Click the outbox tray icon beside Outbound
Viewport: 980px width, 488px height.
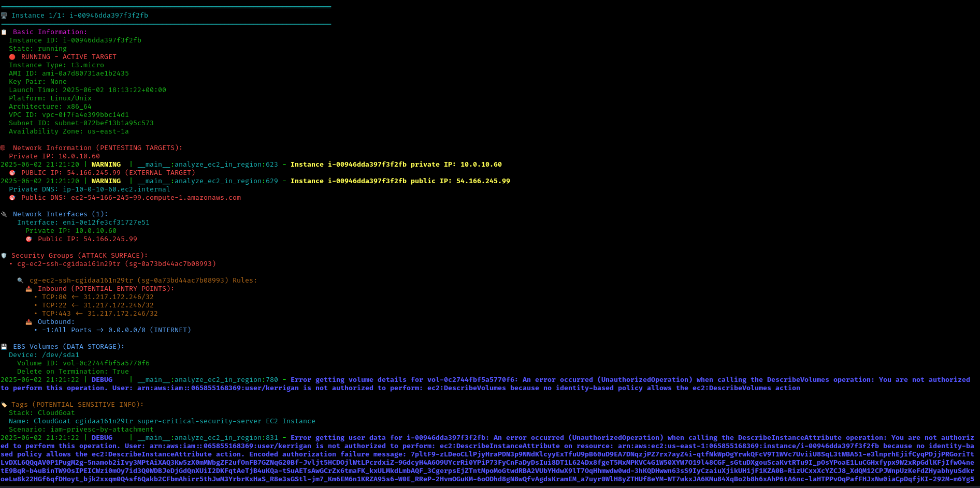28,322
